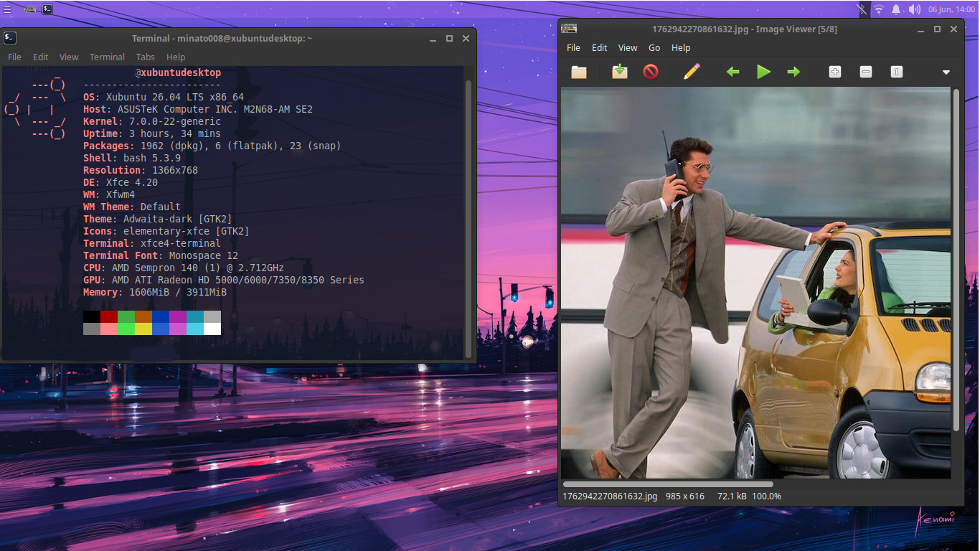
Task: Click the Bluetooth icon in the system tray
Action: (862, 9)
